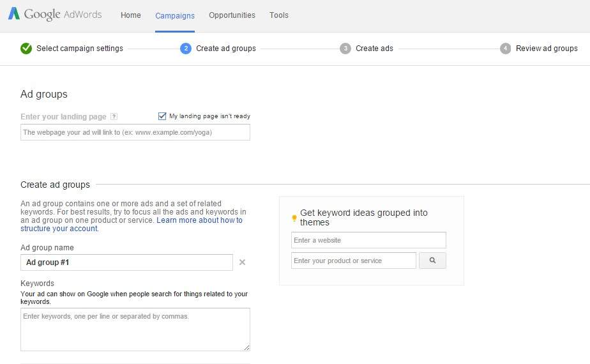Select the Campaigns tab
This screenshot has width=590, height=364.
point(175,15)
